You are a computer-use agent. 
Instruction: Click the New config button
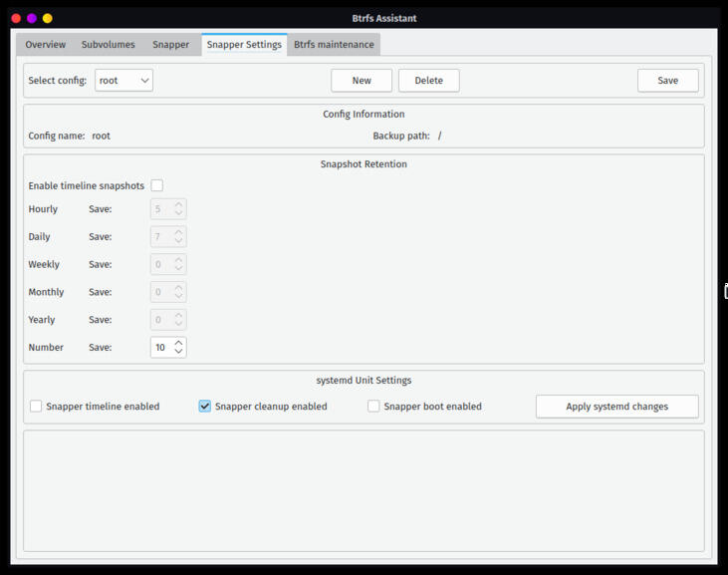click(362, 81)
